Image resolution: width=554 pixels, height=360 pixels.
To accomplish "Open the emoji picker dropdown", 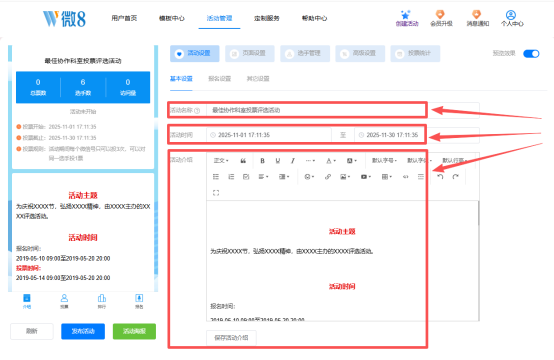I will [x=309, y=177].
